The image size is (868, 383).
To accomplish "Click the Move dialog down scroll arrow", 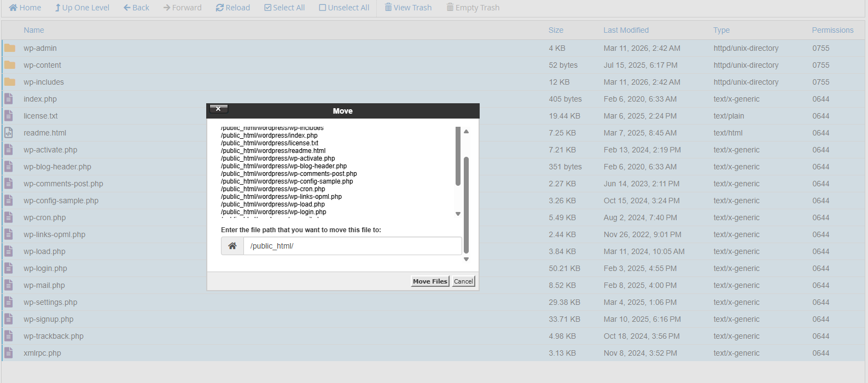I will pos(467,260).
